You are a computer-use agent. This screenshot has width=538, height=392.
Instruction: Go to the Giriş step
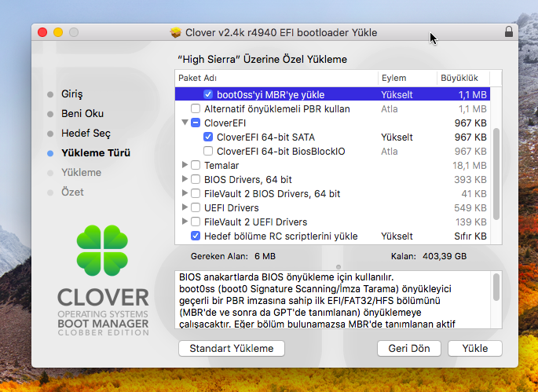click(x=71, y=94)
